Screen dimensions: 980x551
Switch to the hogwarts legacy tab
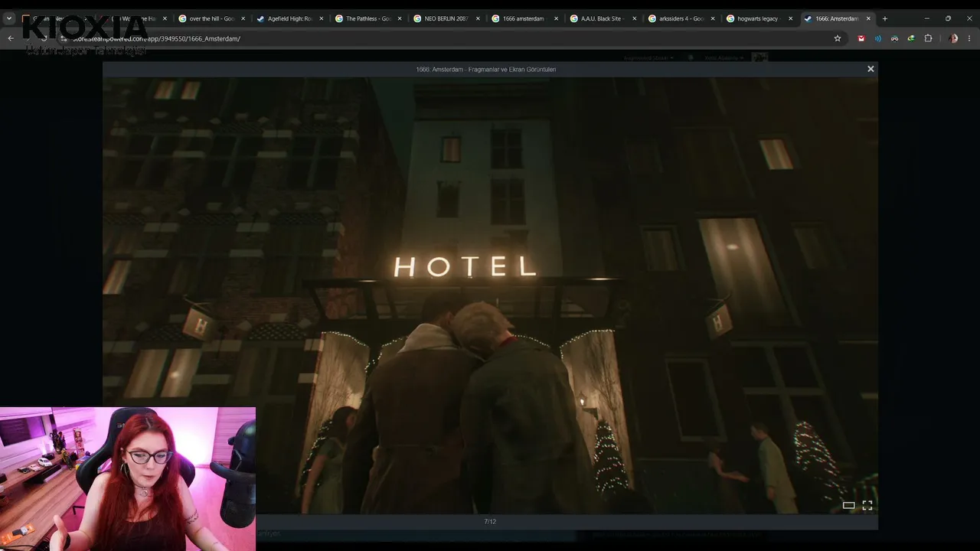(x=759, y=18)
